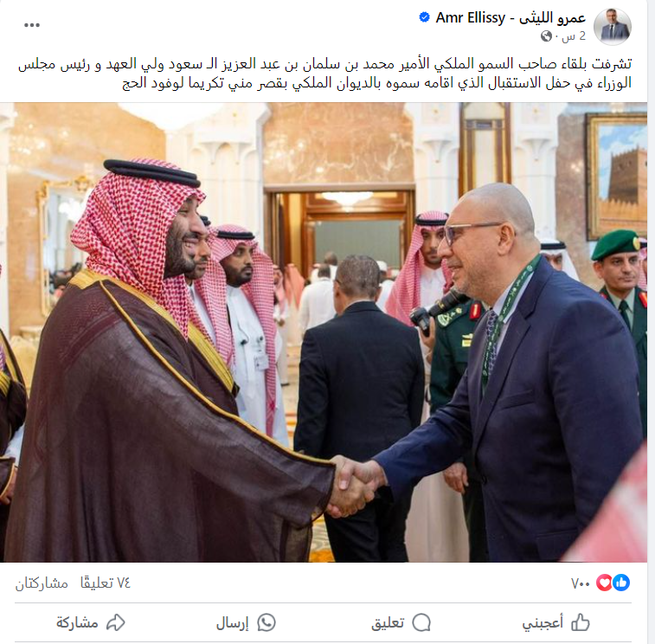Click the red heart reaction icon
Screen dimensions: 655x644
tap(605, 583)
